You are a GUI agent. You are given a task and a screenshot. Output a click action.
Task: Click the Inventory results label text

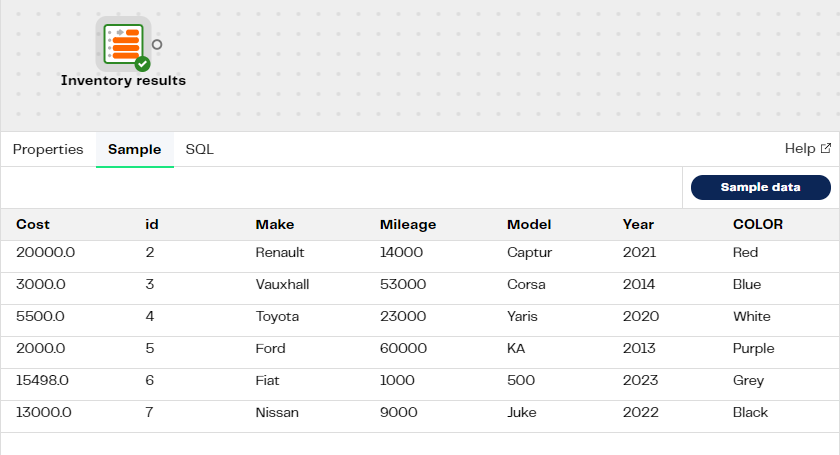tap(123, 81)
